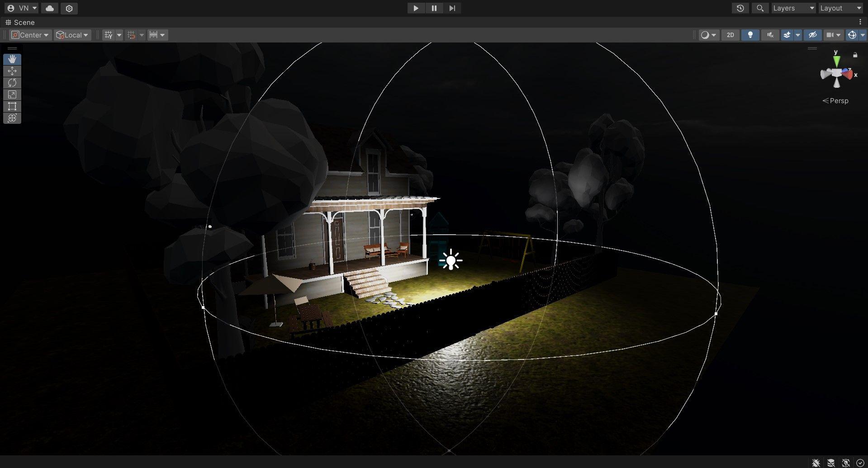
Task: Open the editor search window via magnifier icon
Action: point(760,8)
